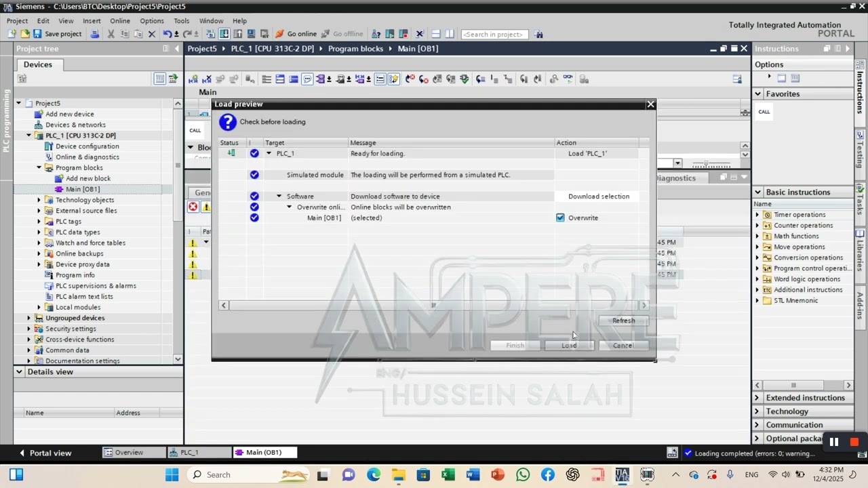Click the Cancel button in Load preview
Image resolution: width=868 pixels, height=488 pixels.
[623, 346]
